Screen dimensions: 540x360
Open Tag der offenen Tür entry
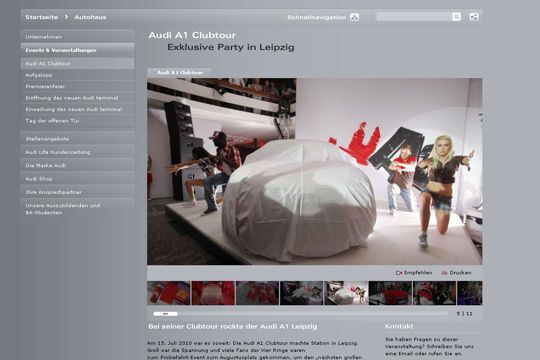(77, 121)
